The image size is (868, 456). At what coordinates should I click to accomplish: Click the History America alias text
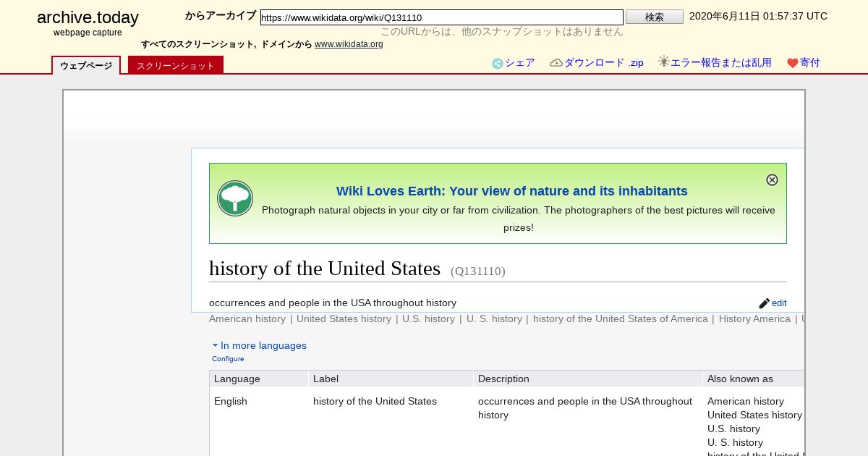point(754,319)
